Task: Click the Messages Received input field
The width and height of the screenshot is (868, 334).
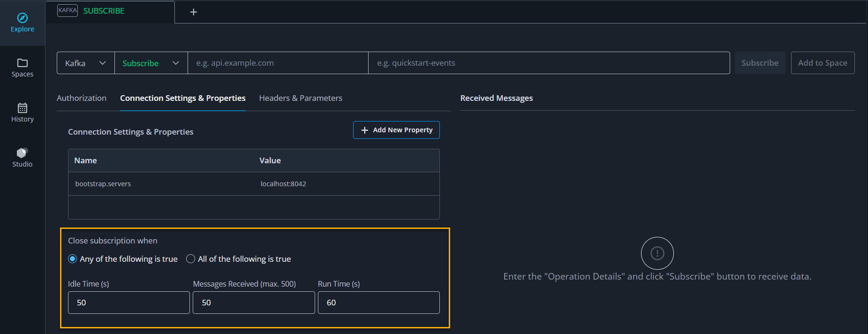Action: pyautogui.click(x=254, y=303)
